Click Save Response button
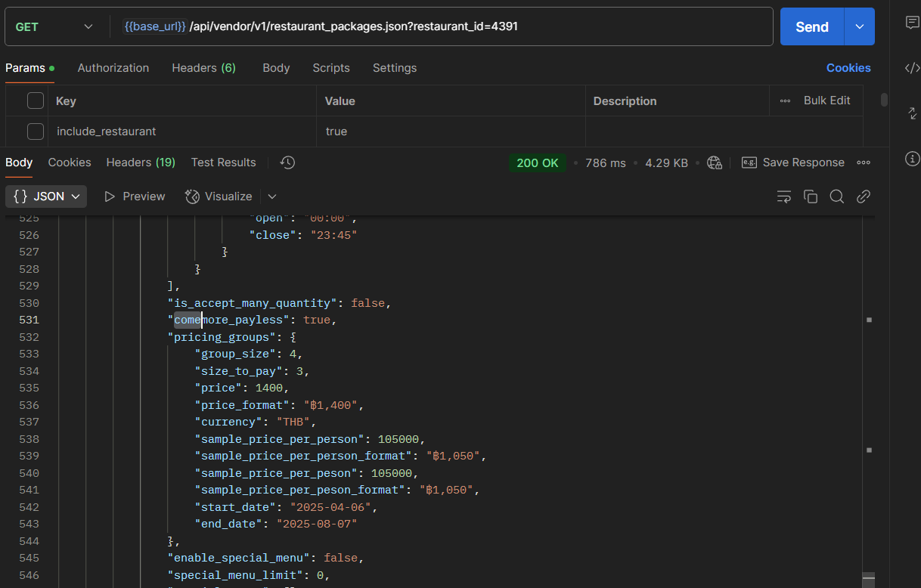Viewport: 921px width, 588px height. [x=793, y=162]
